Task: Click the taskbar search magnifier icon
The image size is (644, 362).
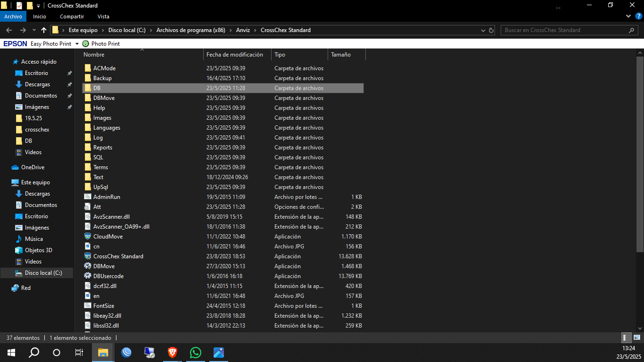Action: click(x=34, y=353)
